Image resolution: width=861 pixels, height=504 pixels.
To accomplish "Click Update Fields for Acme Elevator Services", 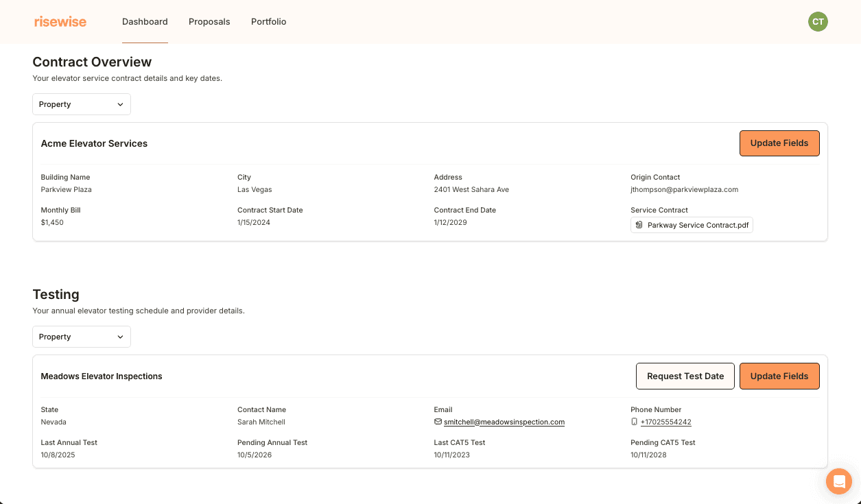I will pyautogui.click(x=779, y=143).
